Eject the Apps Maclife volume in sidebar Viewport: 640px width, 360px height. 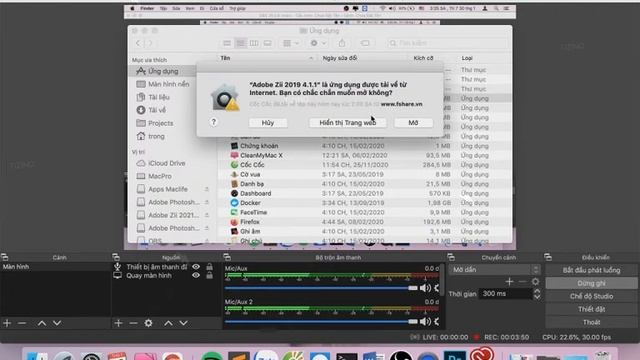pyautogui.click(x=207, y=189)
